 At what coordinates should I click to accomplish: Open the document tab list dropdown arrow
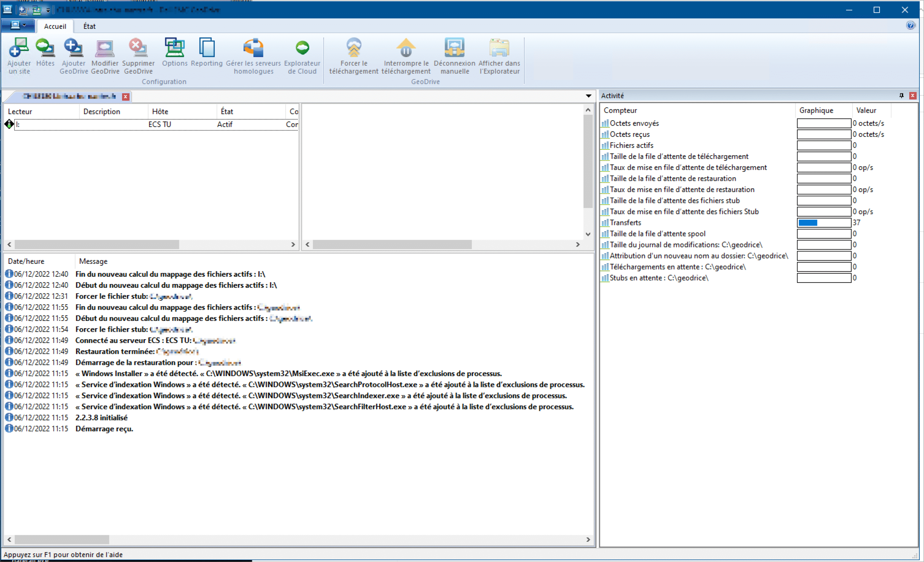[588, 96]
